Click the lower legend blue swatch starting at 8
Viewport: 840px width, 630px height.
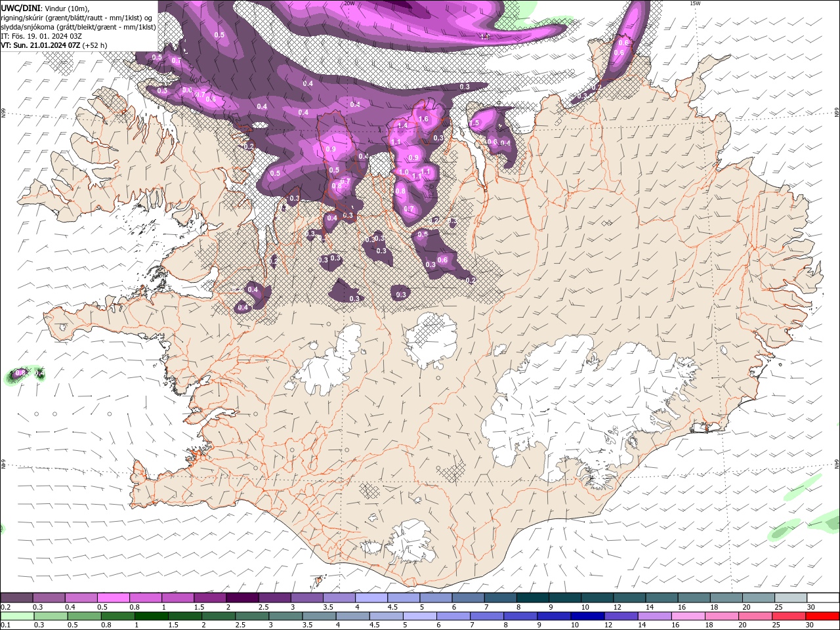pyautogui.click(x=520, y=616)
